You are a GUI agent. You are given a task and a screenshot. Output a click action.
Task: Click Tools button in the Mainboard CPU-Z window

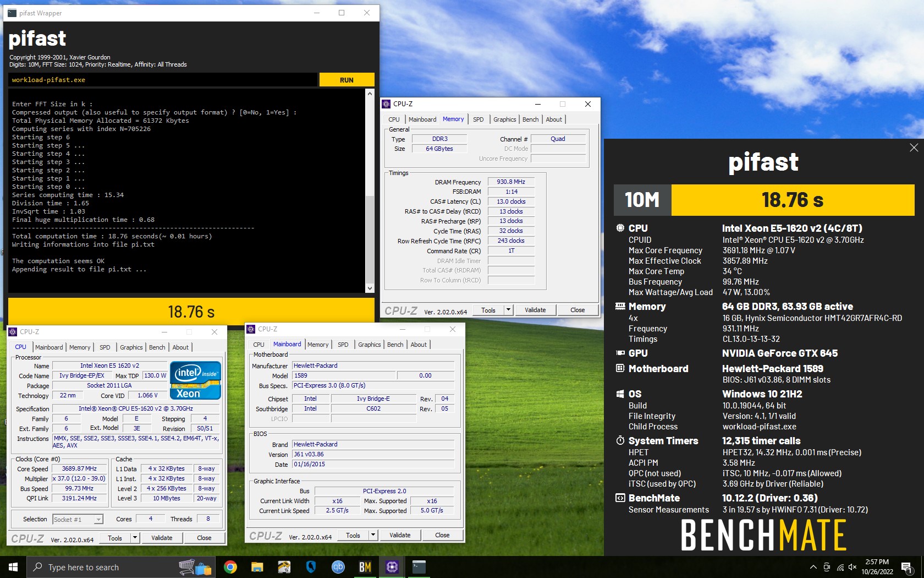point(353,535)
